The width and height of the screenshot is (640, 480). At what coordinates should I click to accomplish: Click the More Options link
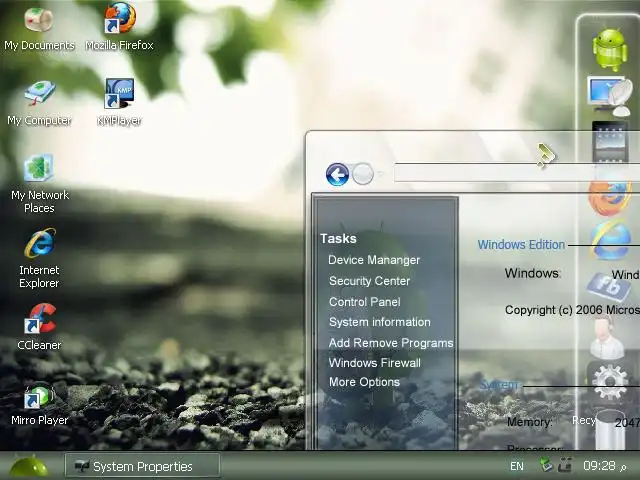364,382
